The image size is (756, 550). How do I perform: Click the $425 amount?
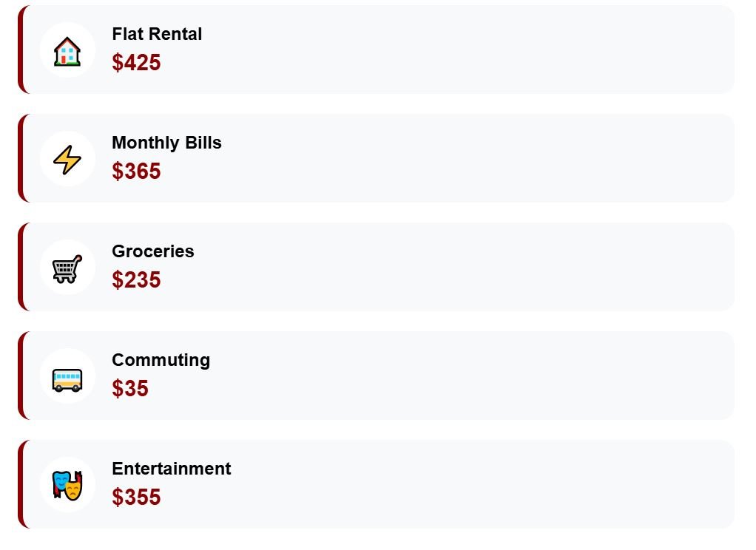point(136,63)
